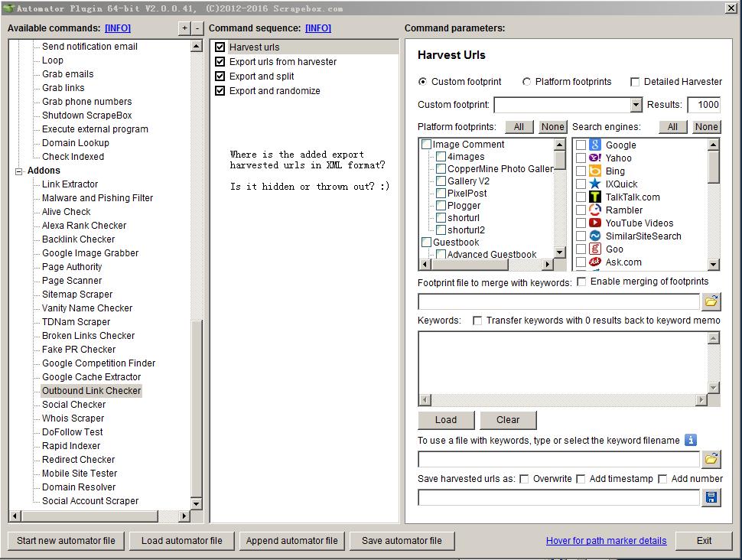Open INFO link next to Available commands

click(x=118, y=28)
